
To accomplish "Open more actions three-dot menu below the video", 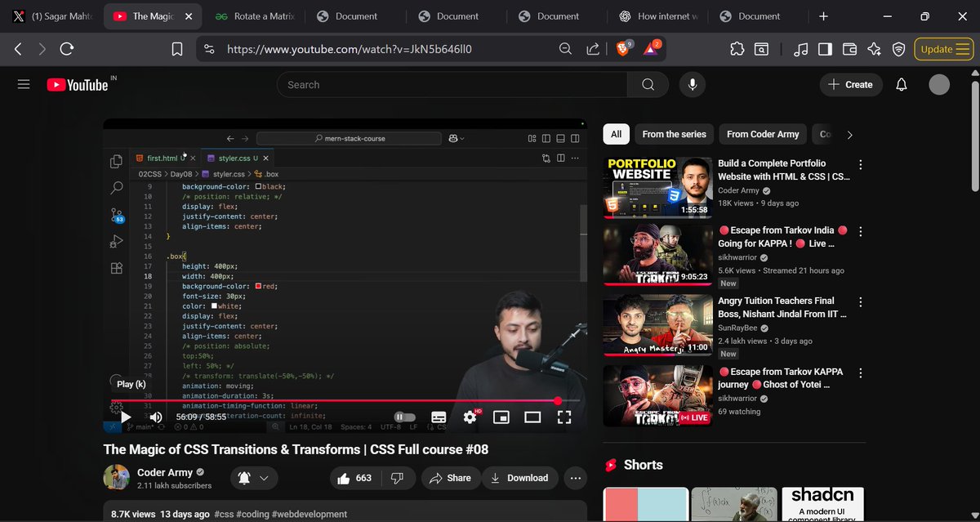I will click(x=576, y=478).
